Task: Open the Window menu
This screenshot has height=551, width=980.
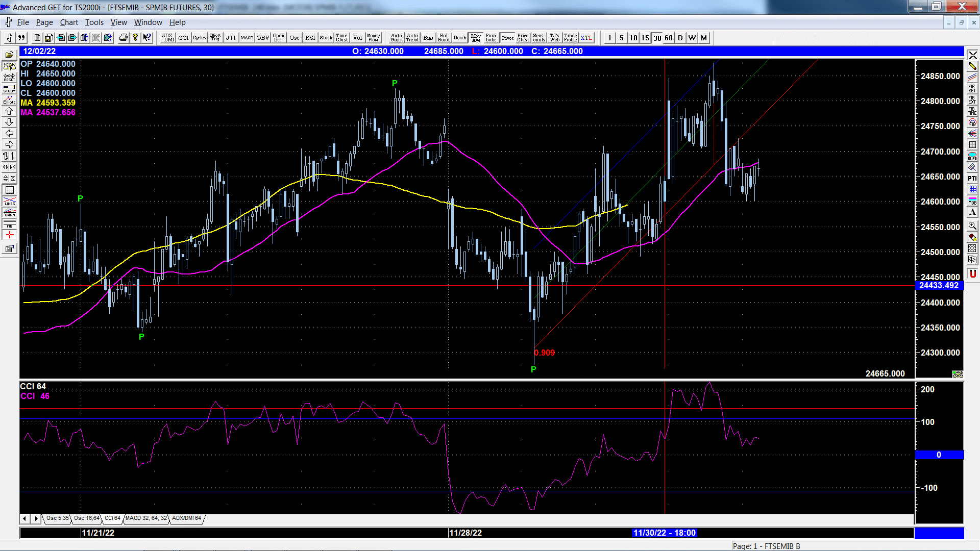Action: pos(148,22)
